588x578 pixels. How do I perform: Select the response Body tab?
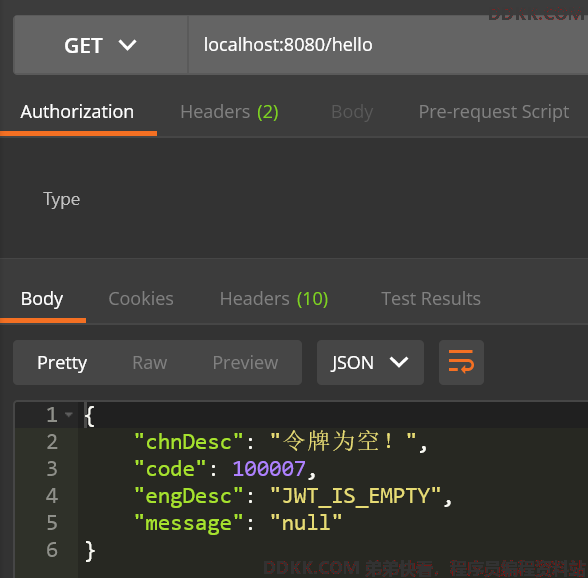42,299
